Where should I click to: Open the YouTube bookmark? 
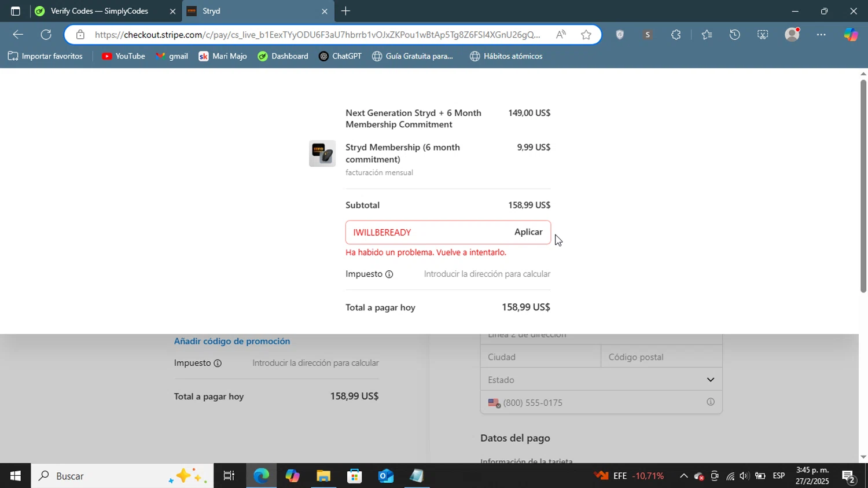coord(123,56)
